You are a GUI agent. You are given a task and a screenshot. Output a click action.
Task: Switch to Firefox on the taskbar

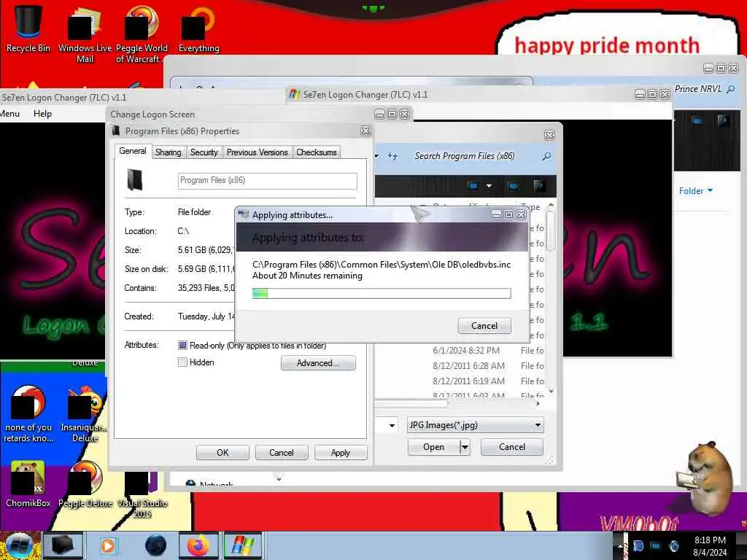tap(198, 545)
